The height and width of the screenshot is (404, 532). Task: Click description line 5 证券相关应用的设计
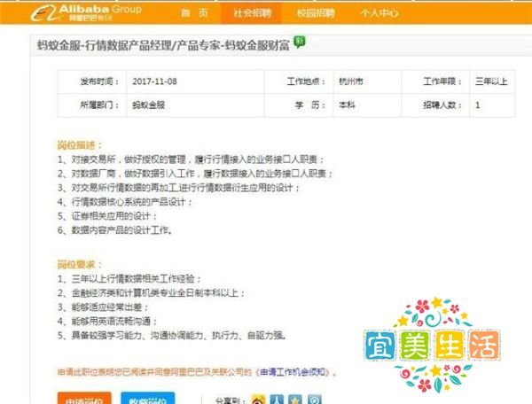[107, 216]
